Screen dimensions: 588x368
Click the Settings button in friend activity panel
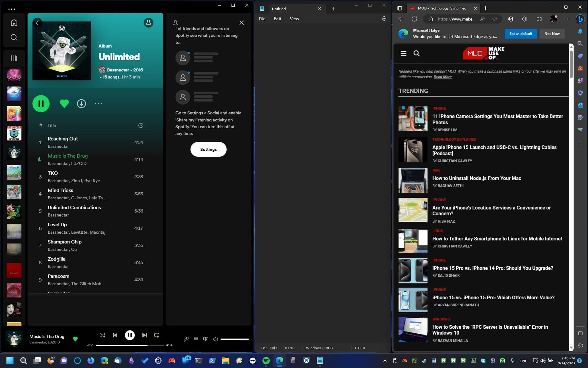pyautogui.click(x=208, y=149)
